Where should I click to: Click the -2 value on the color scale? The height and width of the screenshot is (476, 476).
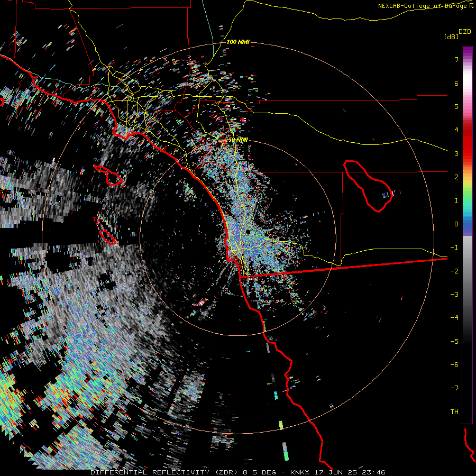point(454,271)
